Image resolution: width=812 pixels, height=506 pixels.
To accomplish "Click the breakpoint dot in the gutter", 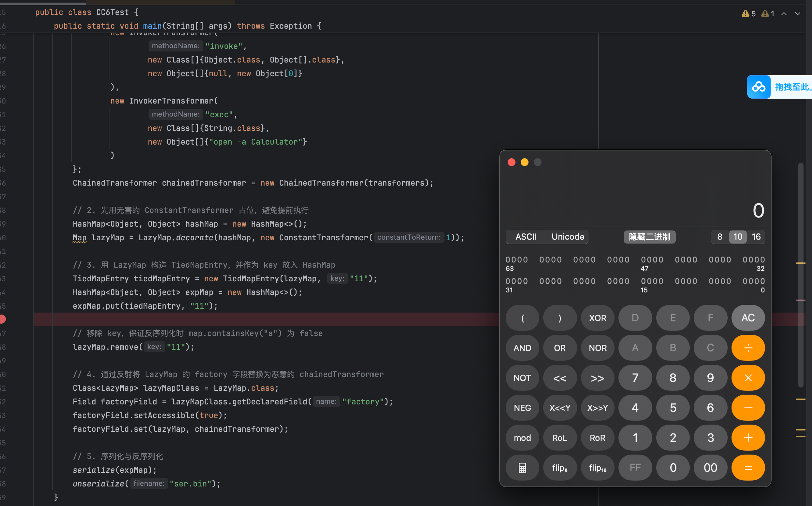I will (3, 319).
